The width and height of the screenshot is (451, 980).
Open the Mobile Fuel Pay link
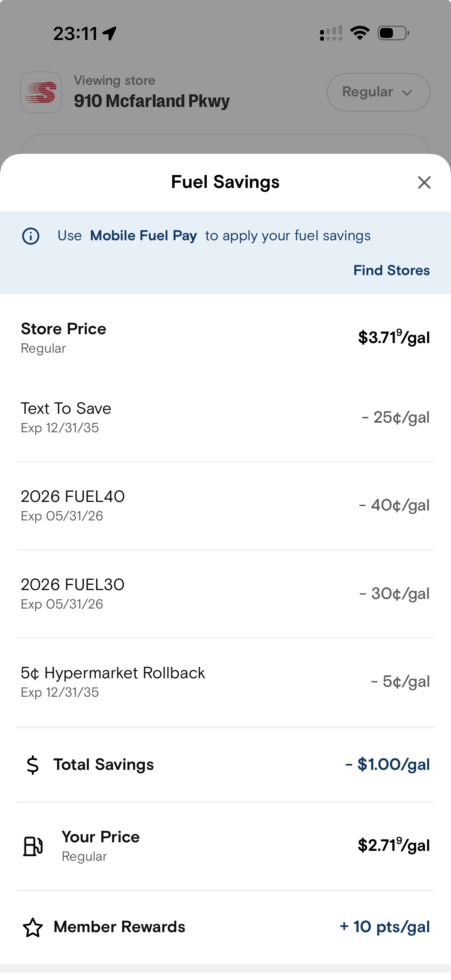point(143,236)
